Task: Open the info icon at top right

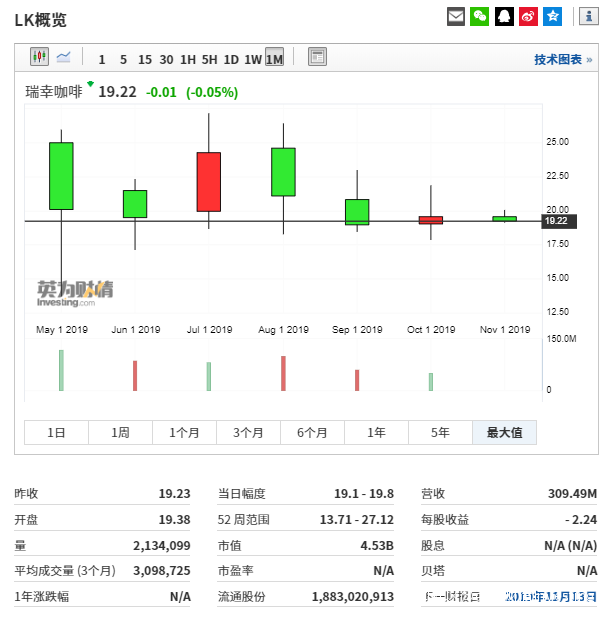Action: (588, 17)
